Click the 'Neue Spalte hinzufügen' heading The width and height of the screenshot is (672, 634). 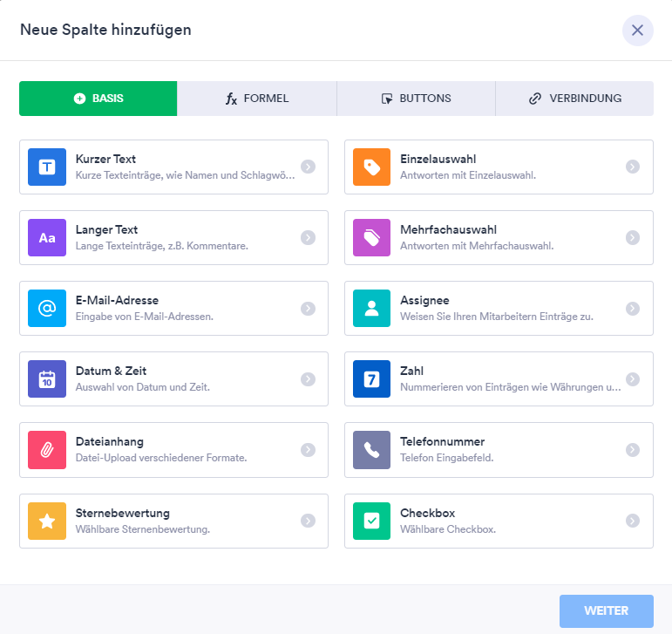(105, 30)
